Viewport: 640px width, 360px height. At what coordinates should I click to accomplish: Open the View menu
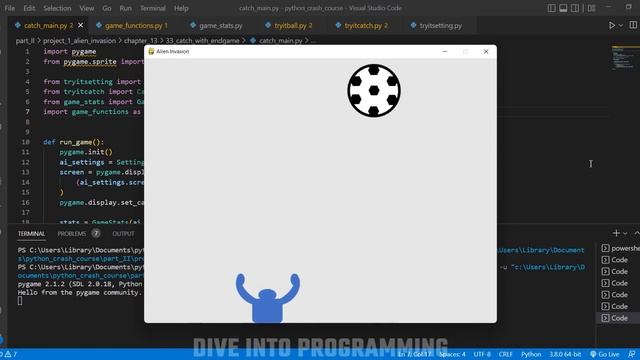point(87,8)
